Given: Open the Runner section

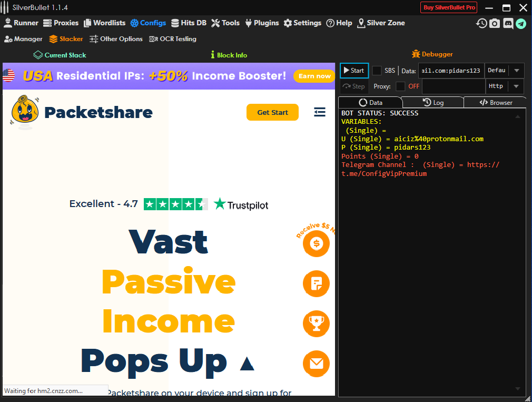Looking at the screenshot, I should (21, 23).
